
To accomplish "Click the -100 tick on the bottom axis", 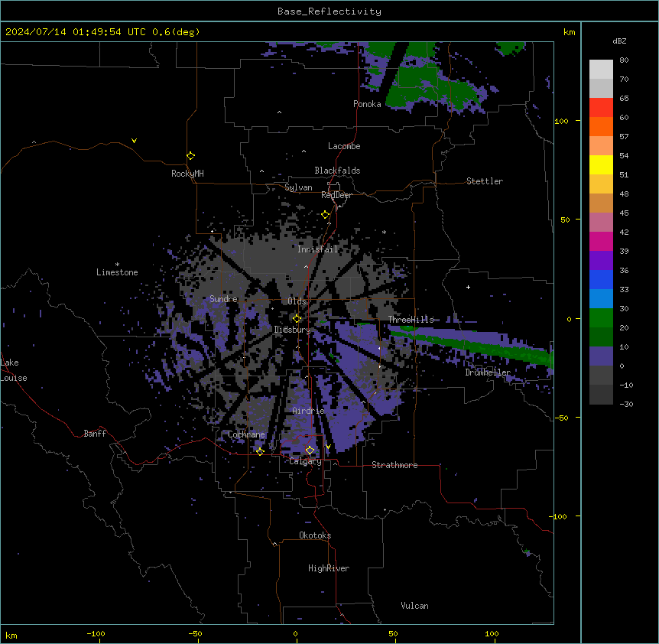I will pyautogui.click(x=96, y=633).
